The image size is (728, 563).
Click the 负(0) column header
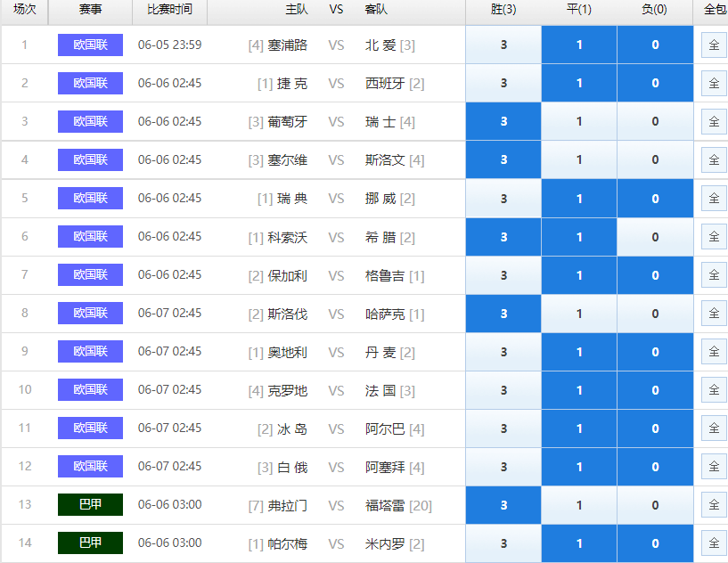click(655, 9)
